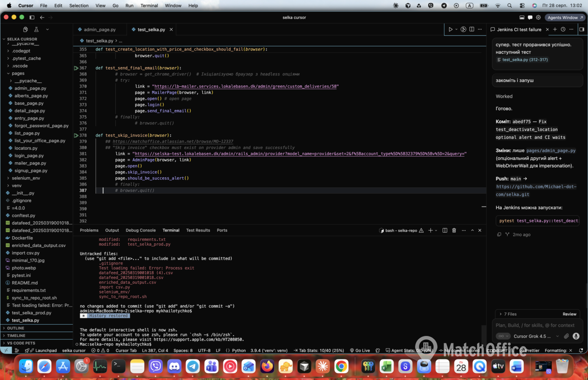This screenshot has width=588, height=380.
Task: Expand the selenium_env folder
Action: tap(26, 178)
